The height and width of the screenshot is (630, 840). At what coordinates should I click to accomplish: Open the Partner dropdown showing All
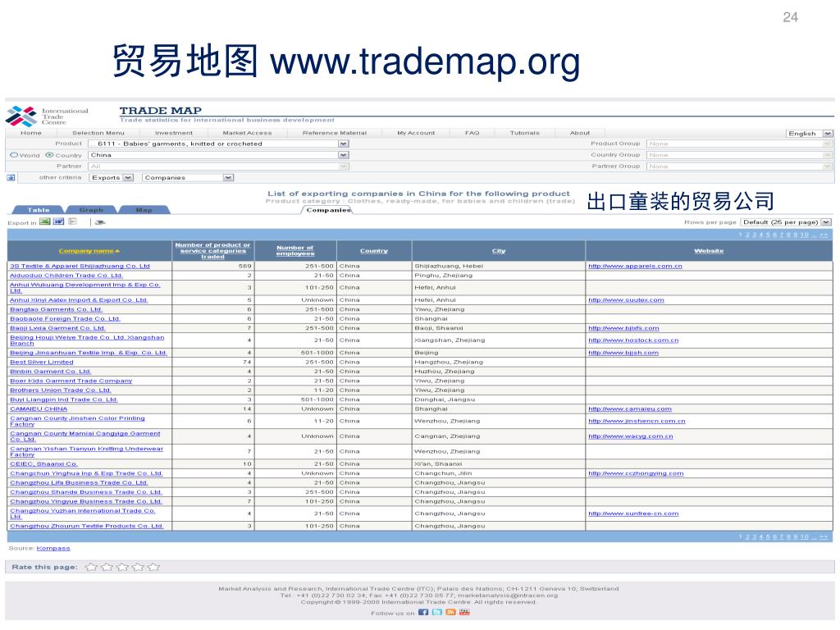tap(218, 166)
